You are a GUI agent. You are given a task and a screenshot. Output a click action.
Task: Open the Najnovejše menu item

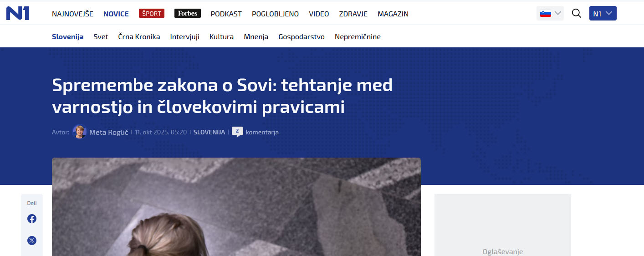[x=72, y=14]
